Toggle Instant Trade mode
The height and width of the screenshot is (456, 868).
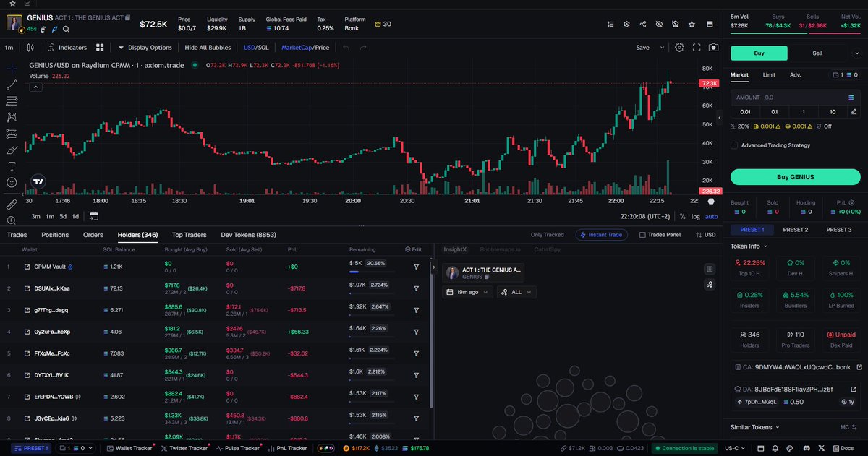(602, 235)
